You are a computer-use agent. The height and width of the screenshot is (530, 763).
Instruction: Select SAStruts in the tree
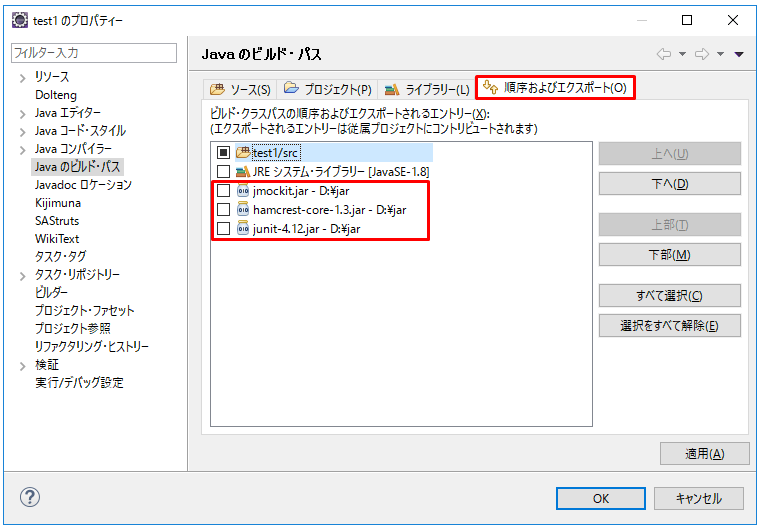click(x=57, y=221)
